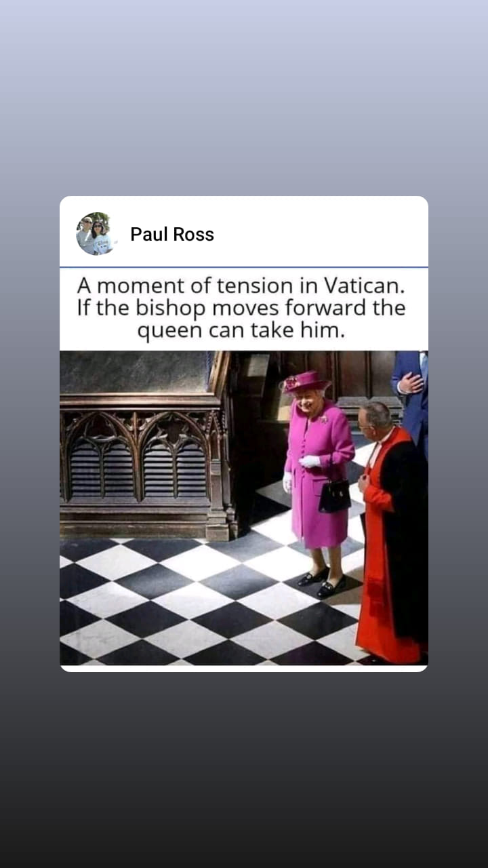This screenshot has width=488, height=868.
Task: Select the meme caption about the Vatican
Action: point(241,308)
